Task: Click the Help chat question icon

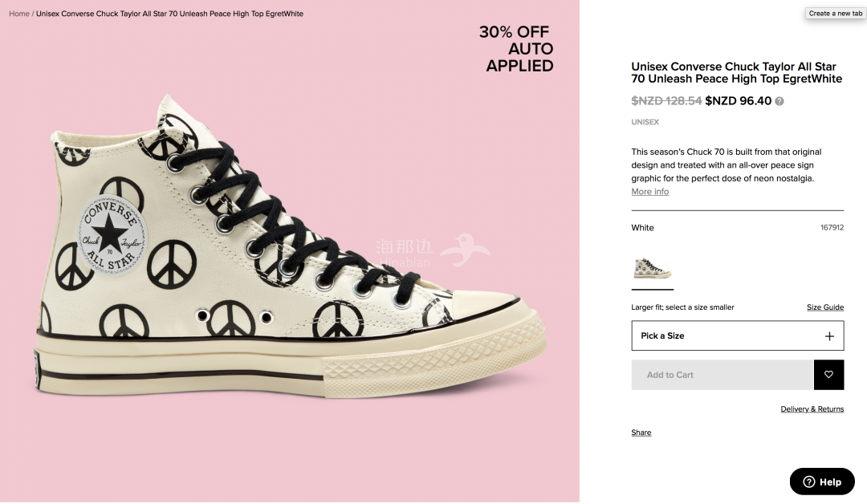Action: (809, 482)
